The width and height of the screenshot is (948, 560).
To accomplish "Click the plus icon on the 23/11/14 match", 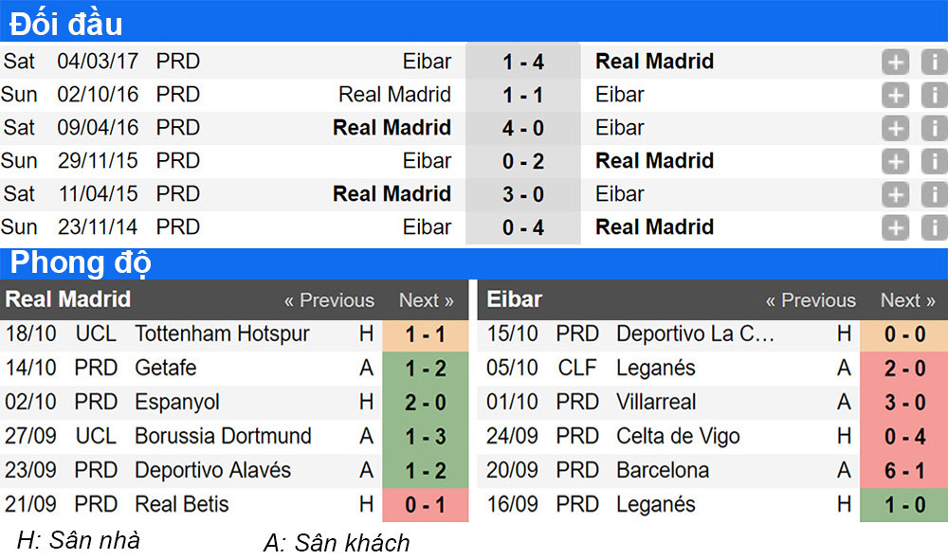I will 895,228.
